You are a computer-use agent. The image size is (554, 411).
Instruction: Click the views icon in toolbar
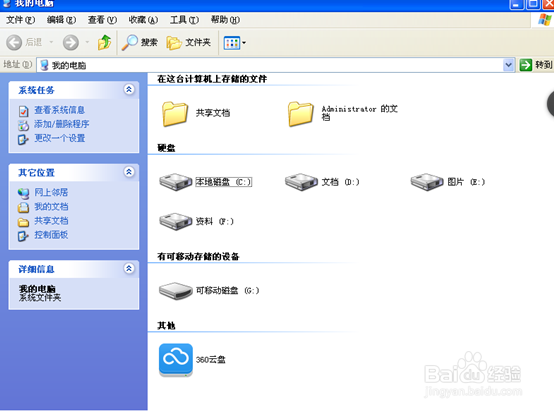(x=232, y=43)
